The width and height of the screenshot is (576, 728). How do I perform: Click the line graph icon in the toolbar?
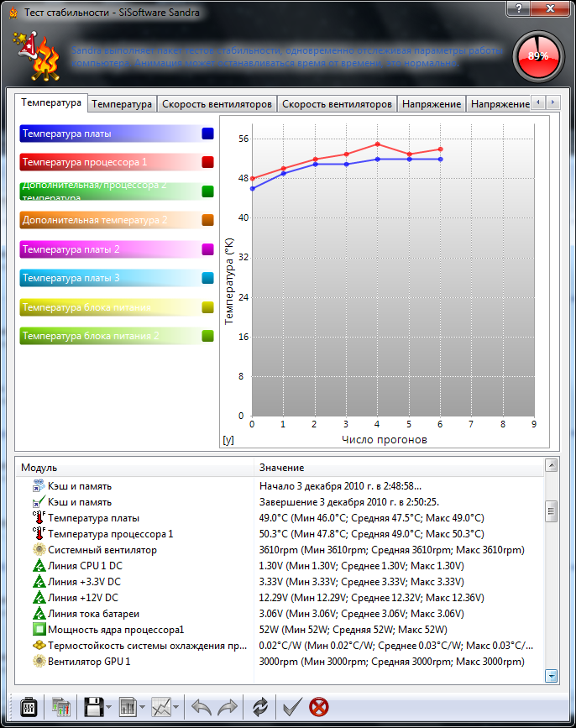pos(161,707)
